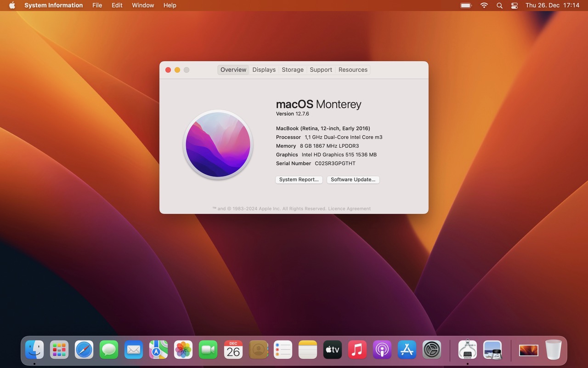
Task: Click System Information icon in Dock
Action: click(x=468, y=350)
